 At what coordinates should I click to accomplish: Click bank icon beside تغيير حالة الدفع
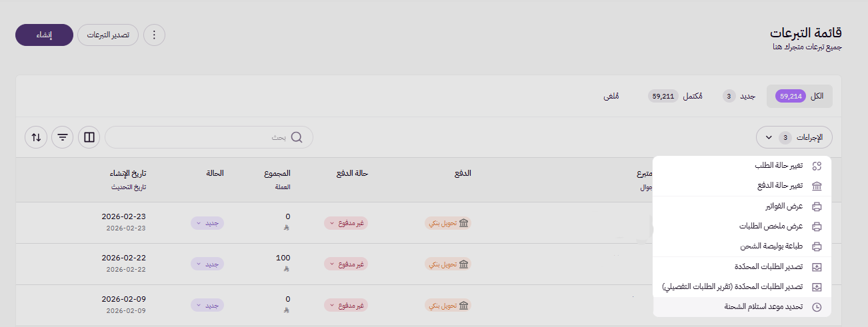[x=817, y=186]
